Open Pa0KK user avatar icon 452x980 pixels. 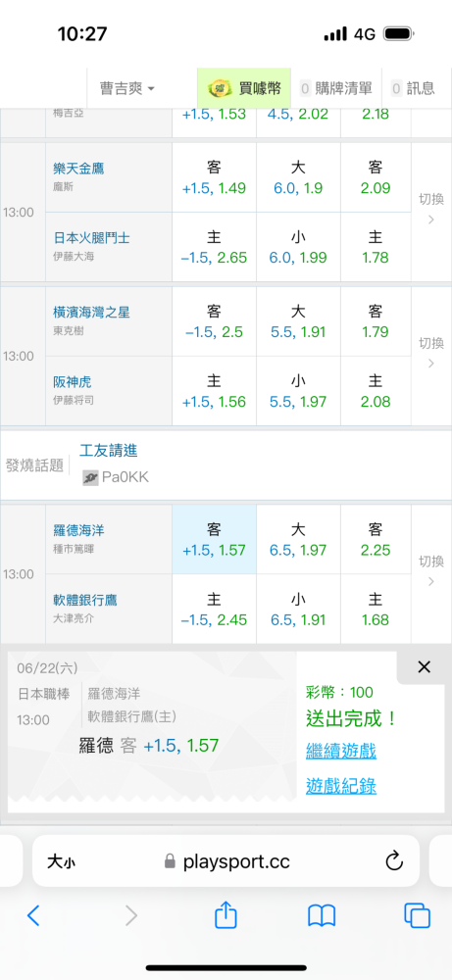(90, 478)
